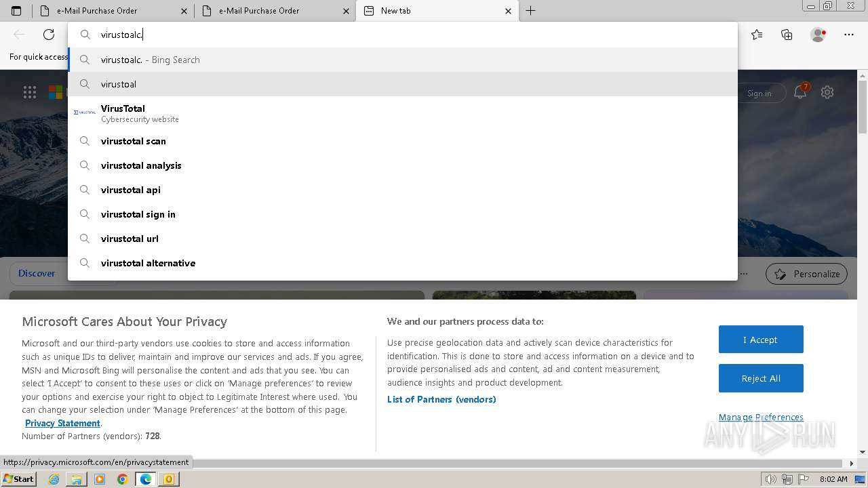Select the 'virustotal alternative' suggestion
The height and width of the screenshot is (488, 868).
(x=403, y=263)
